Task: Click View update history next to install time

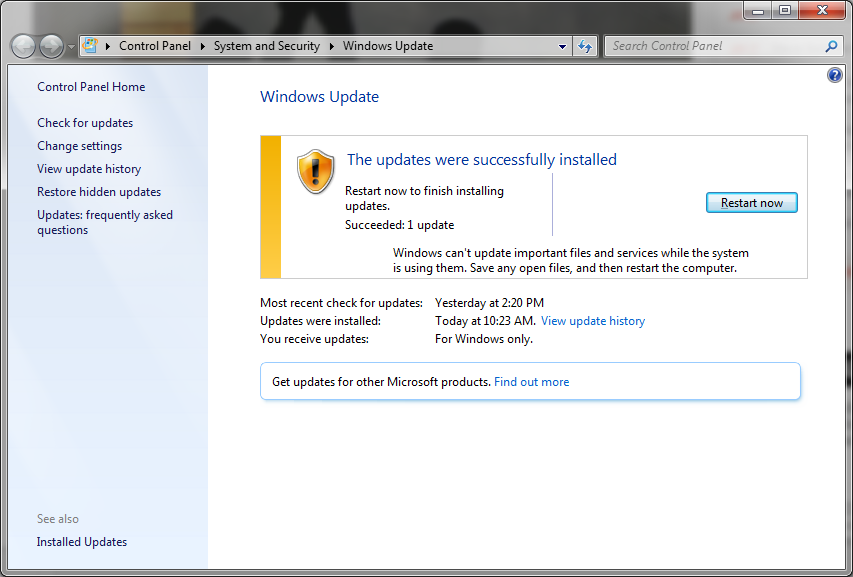Action: [593, 321]
